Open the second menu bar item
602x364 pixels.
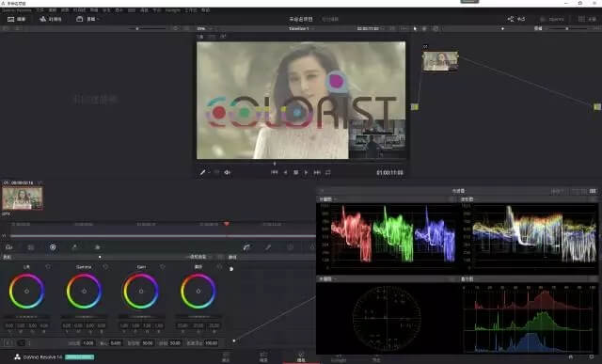tap(40, 10)
